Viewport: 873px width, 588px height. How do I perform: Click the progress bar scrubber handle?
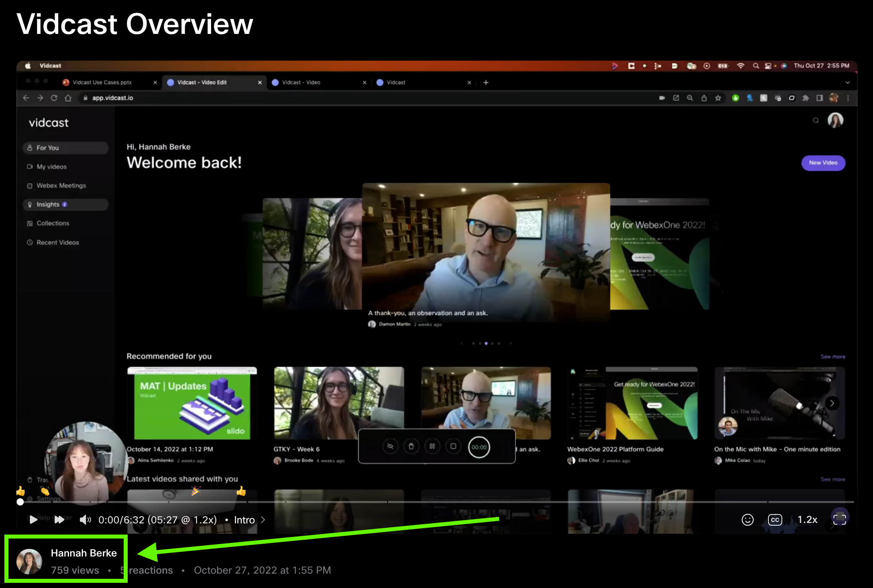click(20, 502)
